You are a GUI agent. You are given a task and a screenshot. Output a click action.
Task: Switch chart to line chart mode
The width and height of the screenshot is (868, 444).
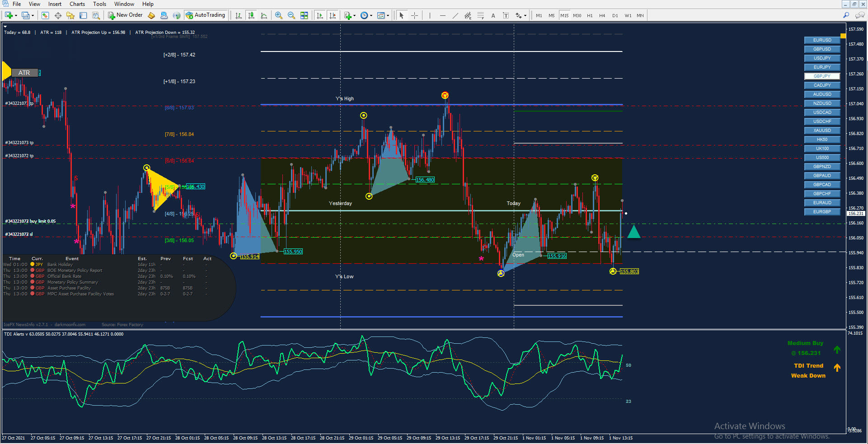pyautogui.click(x=264, y=15)
